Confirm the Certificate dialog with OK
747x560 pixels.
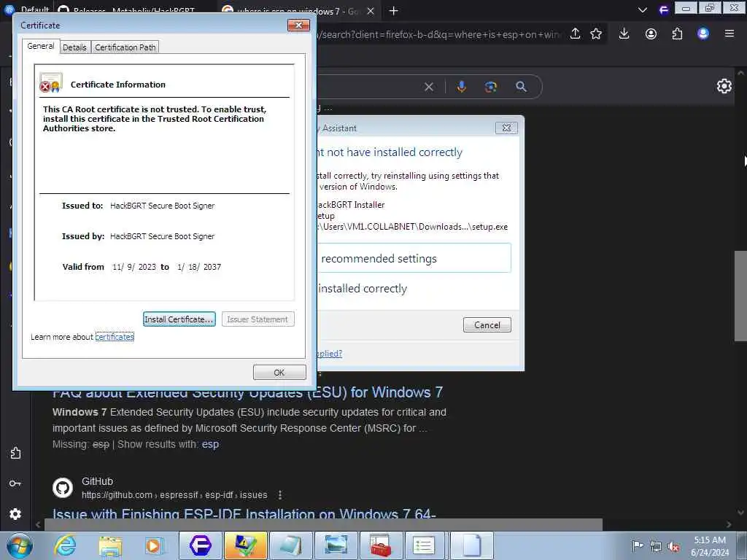[279, 373]
